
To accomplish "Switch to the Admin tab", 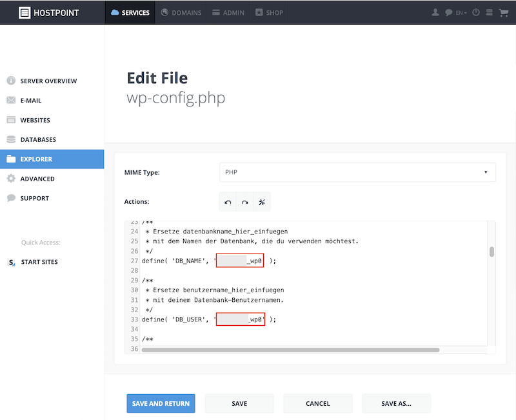I will coord(228,12).
